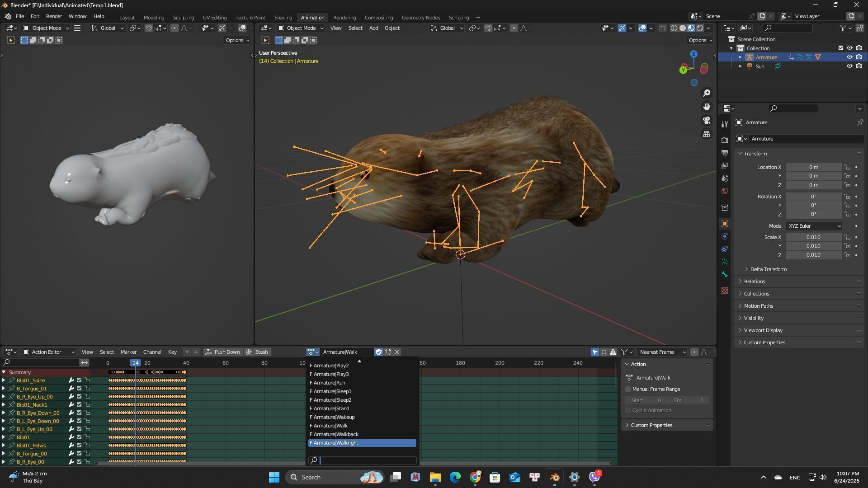Viewport: 868px width, 488px height.
Task: Open the Object properties tab icon
Action: pos(725,224)
